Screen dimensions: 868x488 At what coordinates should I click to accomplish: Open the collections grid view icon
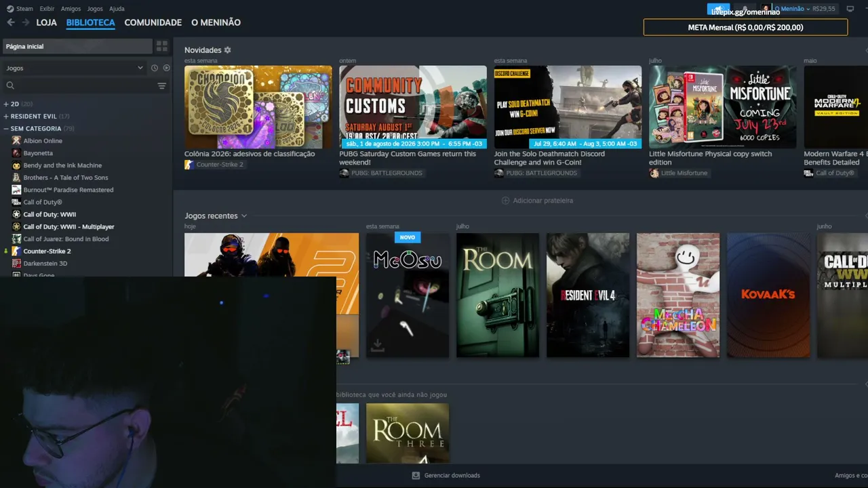[161, 46]
